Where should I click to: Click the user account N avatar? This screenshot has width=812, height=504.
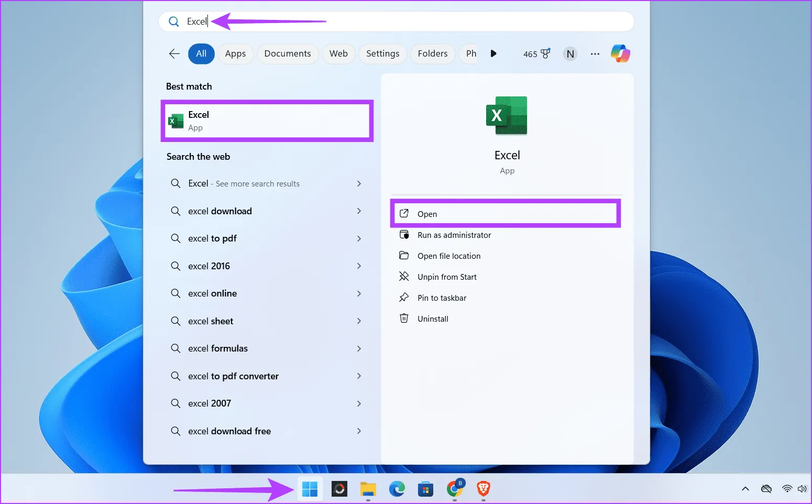click(x=570, y=53)
